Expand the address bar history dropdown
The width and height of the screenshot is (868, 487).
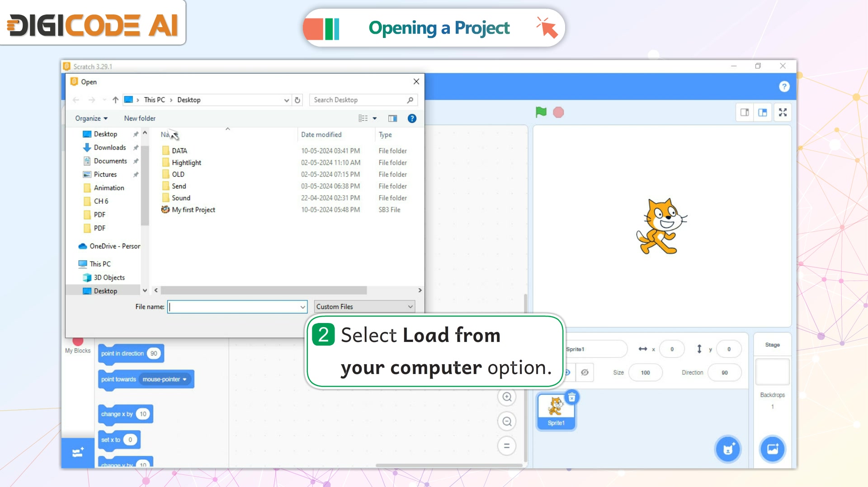click(287, 100)
